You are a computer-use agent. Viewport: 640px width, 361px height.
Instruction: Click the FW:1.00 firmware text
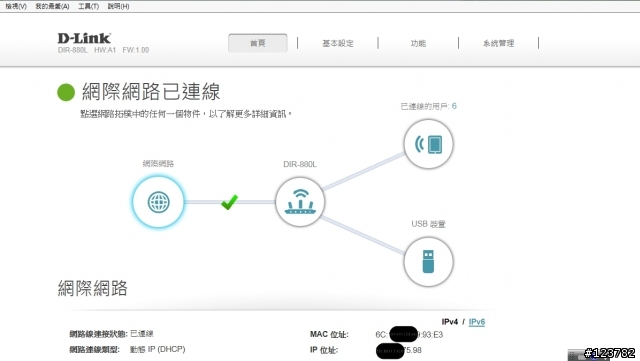[136, 50]
